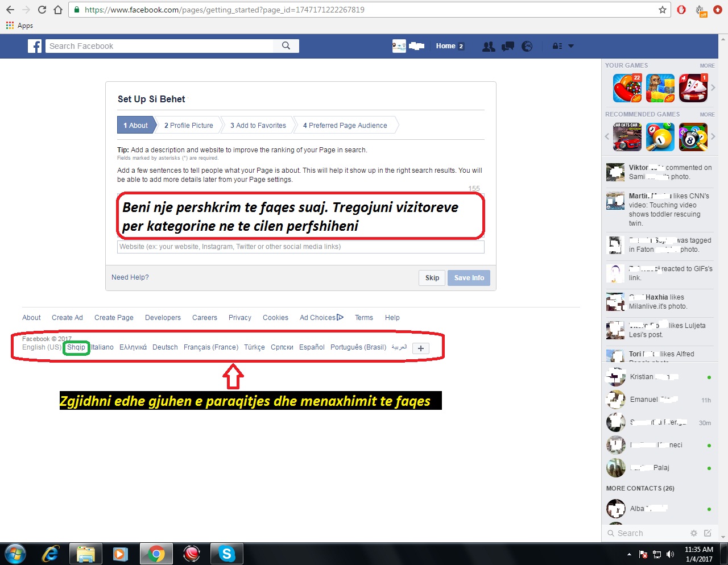Launch Skype from the taskbar
The width and height of the screenshot is (728, 565).
(x=226, y=554)
